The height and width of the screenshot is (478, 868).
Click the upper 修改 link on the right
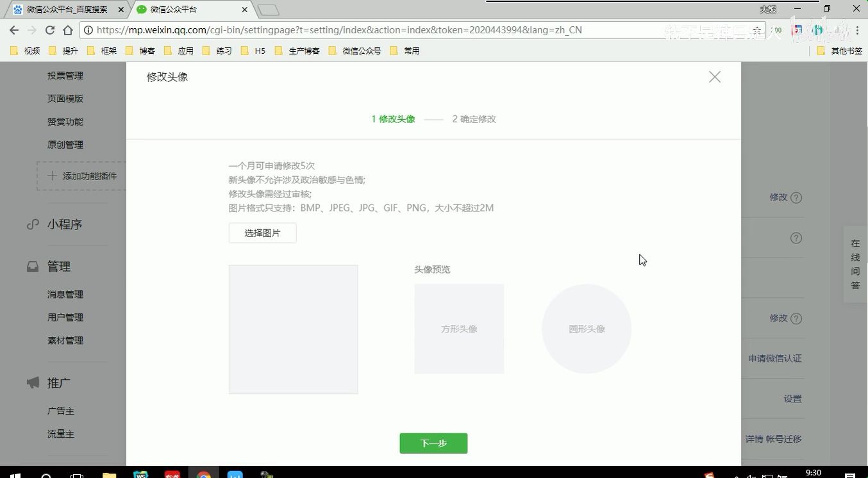click(778, 197)
